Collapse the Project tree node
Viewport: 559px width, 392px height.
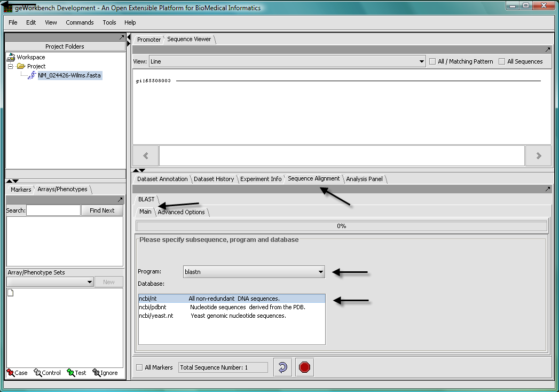(x=10, y=66)
